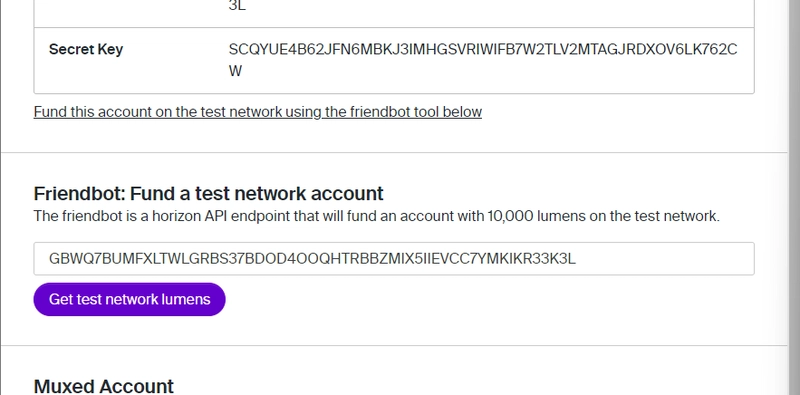The width and height of the screenshot is (800, 395).
Task: Click the empty area right of the lumens button
Action: tap(490, 299)
